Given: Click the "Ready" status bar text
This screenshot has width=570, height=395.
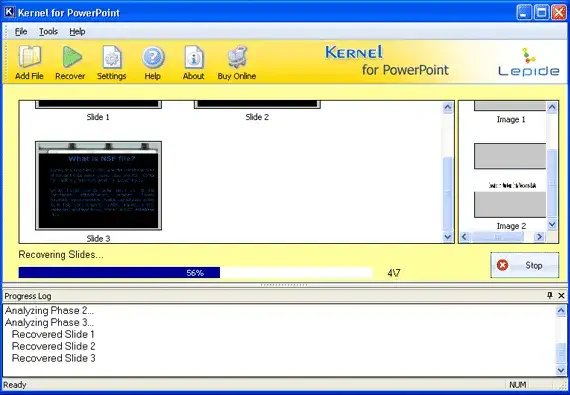Looking at the screenshot, I should point(15,384).
